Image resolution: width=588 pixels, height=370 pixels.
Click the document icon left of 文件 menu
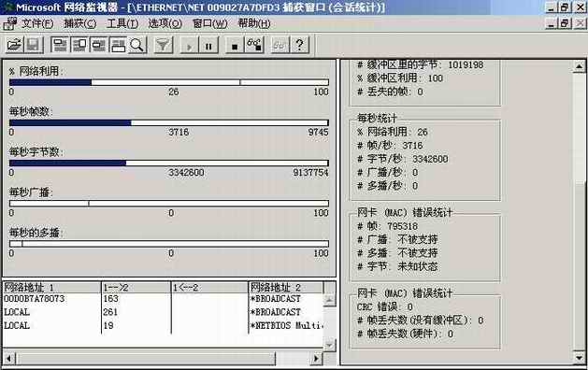click(10, 23)
